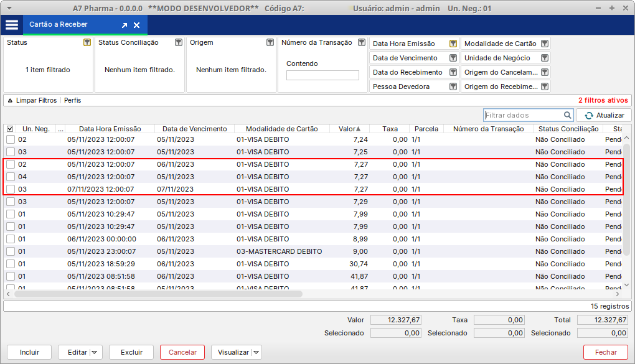Click Data de Vencimento filter funnel icon
Viewport: 635px width, 364px height.
[x=453, y=58]
